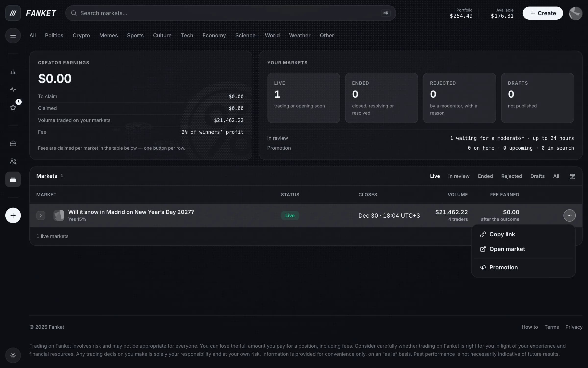The width and height of the screenshot is (588, 368).
Task: Click the Portfolio balance $254.49
Action: click(461, 13)
